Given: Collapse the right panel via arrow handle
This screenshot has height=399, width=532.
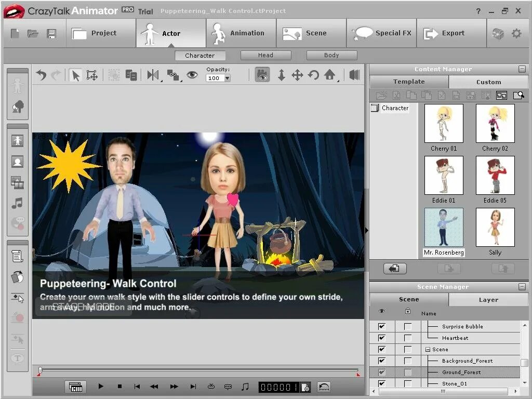Looking at the screenshot, I should tap(366, 230).
